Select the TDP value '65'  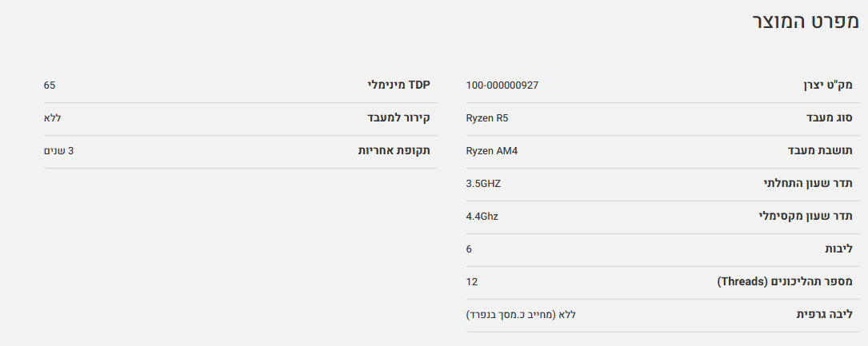point(50,85)
